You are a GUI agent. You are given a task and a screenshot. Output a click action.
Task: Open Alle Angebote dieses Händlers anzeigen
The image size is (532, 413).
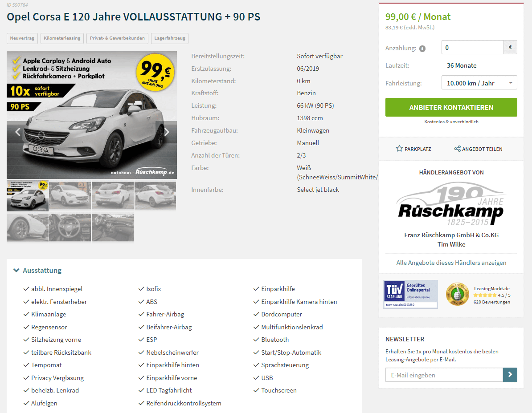tap(451, 263)
